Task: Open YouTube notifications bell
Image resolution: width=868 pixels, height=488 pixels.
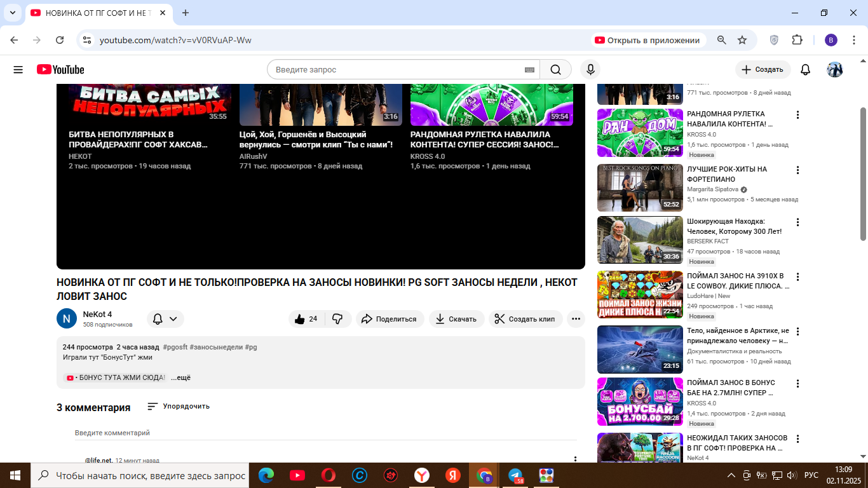Action: tap(805, 70)
